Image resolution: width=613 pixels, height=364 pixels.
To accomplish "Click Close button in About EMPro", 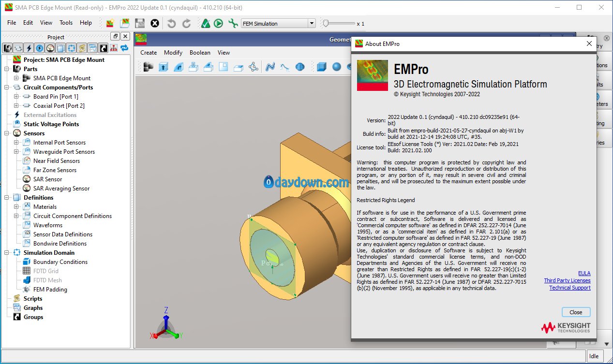I will pyautogui.click(x=576, y=312).
